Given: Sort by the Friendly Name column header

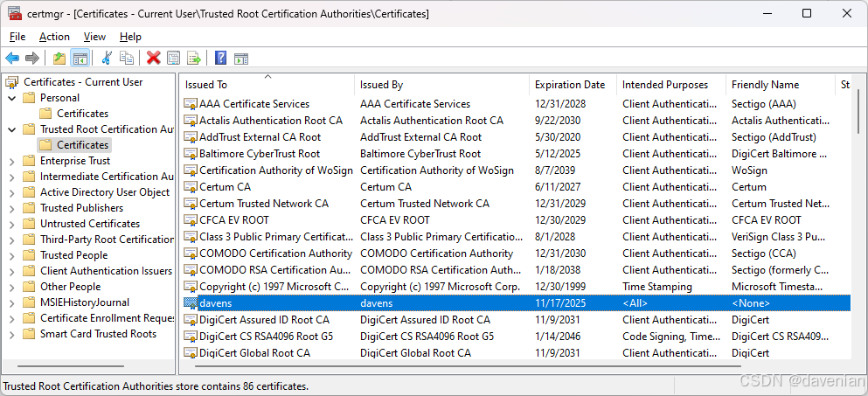Looking at the screenshot, I should pos(781,84).
